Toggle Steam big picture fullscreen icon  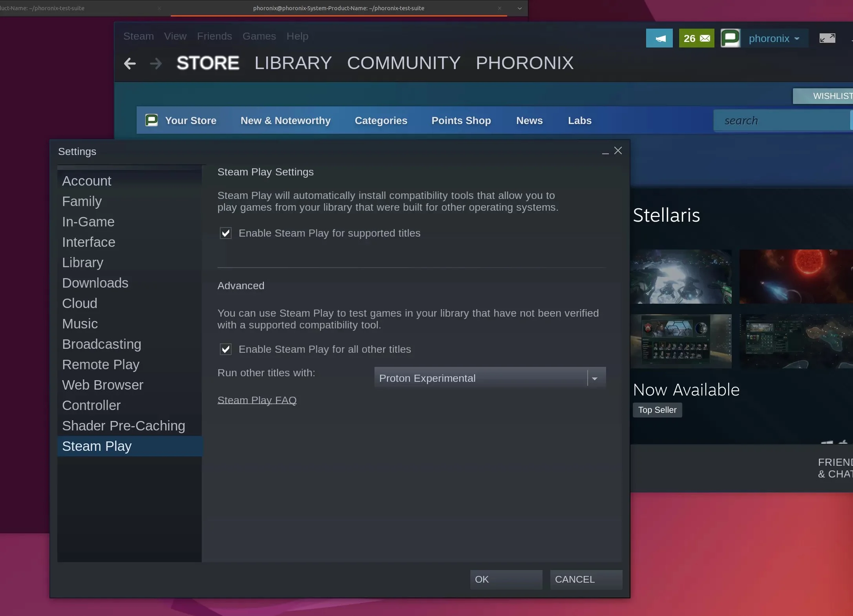(827, 38)
